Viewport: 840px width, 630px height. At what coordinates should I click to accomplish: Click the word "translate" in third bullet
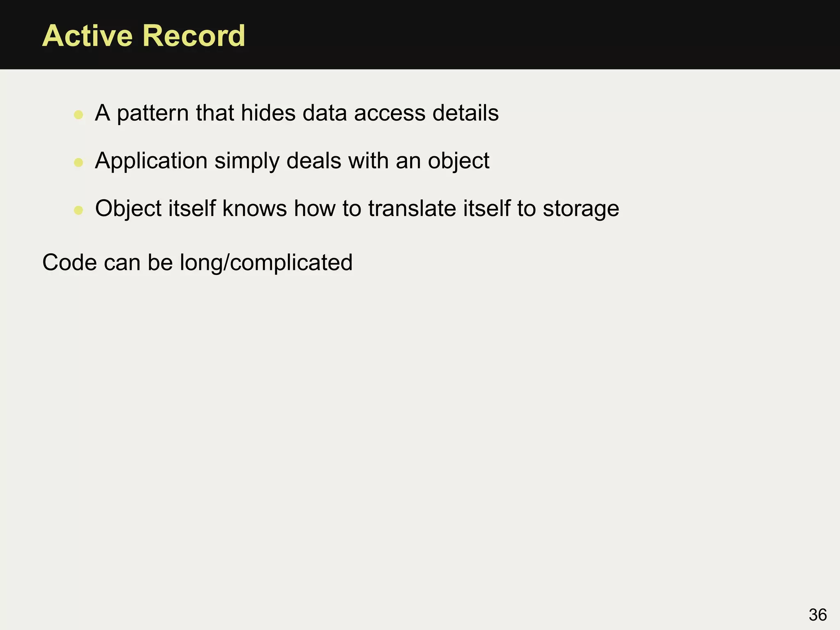(412, 208)
